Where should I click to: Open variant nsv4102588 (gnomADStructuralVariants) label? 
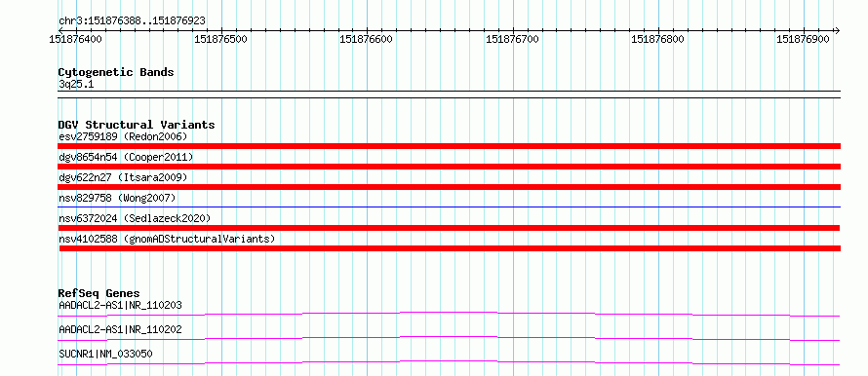click(167, 239)
